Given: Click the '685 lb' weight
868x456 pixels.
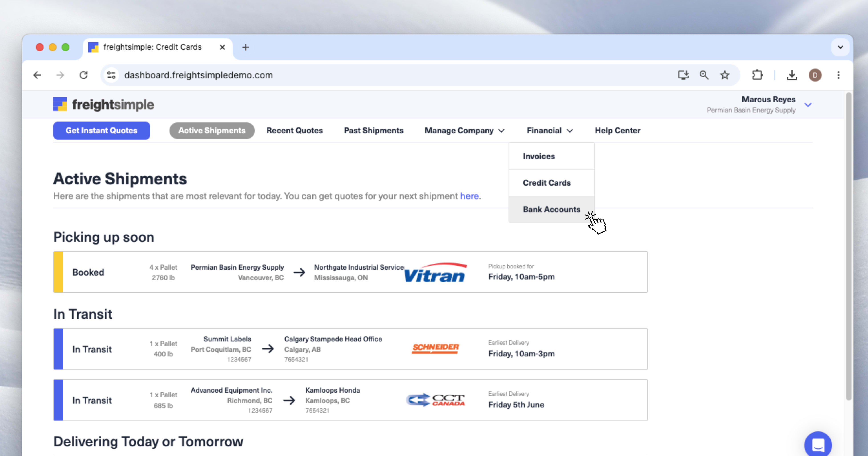Looking at the screenshot, I should [163, 406].
